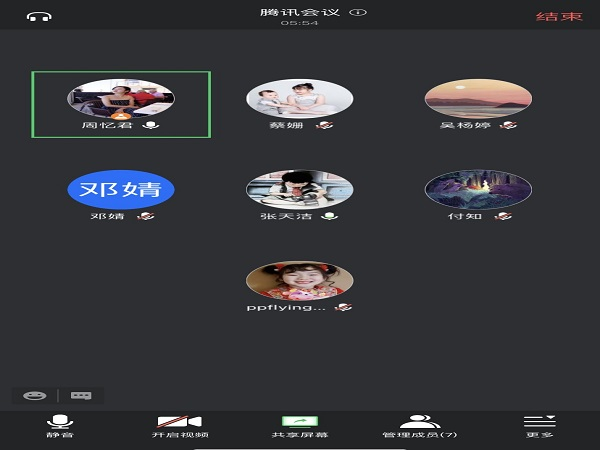Click 吴杨婷's sunset avatar
The image size is (600, 450).
tap(478, 98)
